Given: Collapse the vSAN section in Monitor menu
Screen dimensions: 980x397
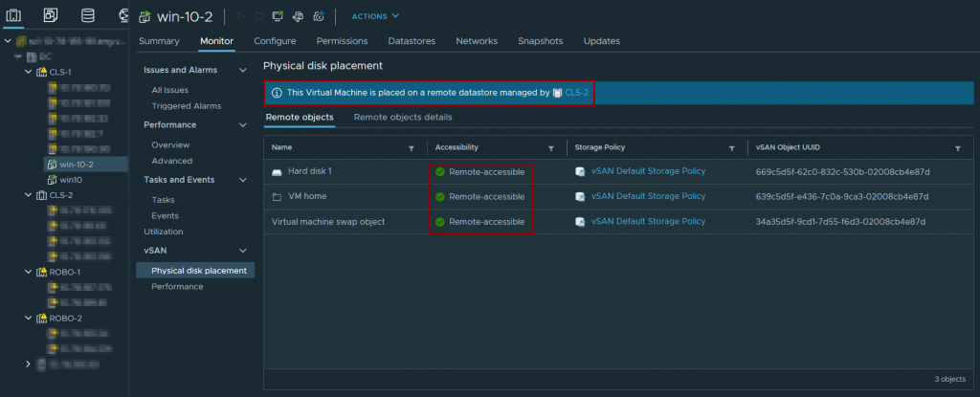Looking at the screenshot, I should point(244,251).
